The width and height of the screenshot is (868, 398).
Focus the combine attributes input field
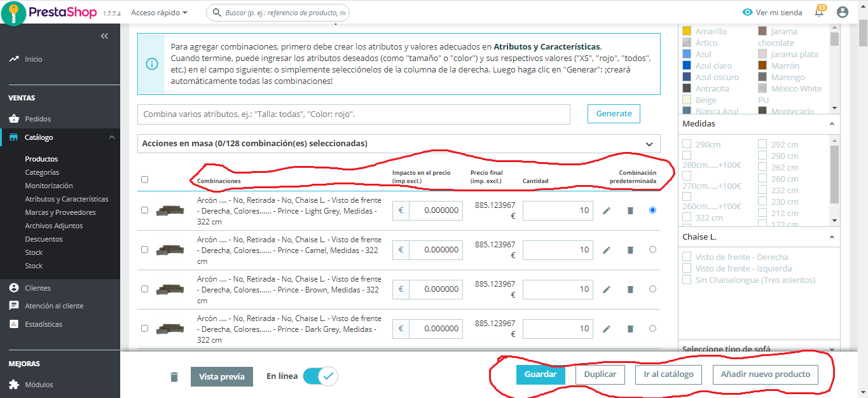[354, 114]
